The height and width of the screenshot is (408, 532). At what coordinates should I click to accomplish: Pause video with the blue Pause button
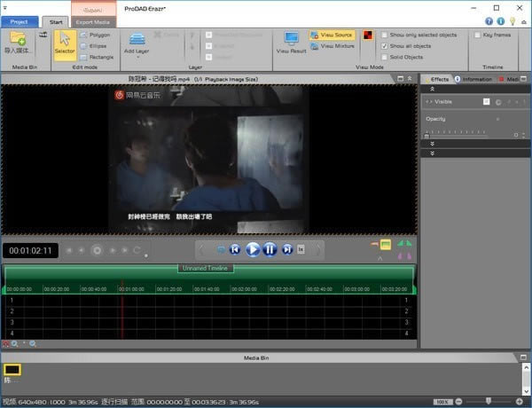pyautogui.click(x=270, y=249)
